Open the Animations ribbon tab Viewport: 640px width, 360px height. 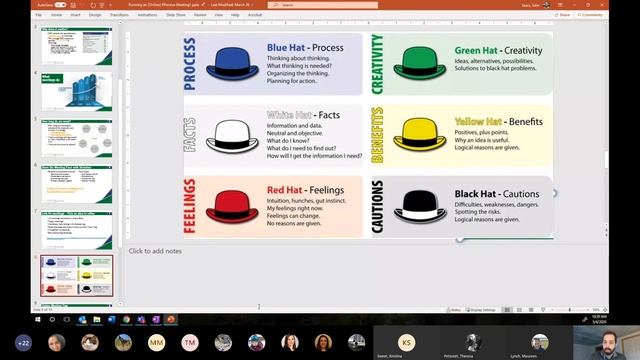coord(147,15)
